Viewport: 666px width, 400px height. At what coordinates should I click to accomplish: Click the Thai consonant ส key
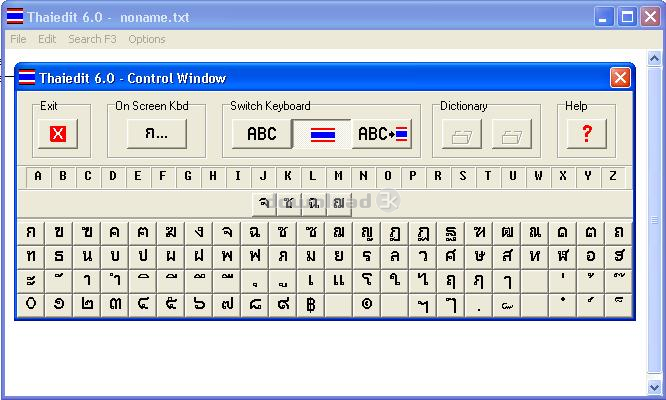(507, 256)
